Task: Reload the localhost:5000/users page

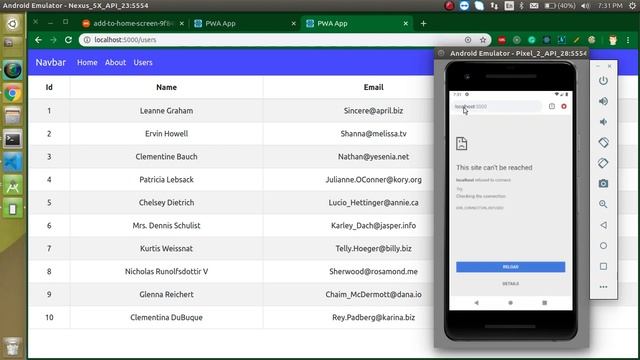Action: 68,40
